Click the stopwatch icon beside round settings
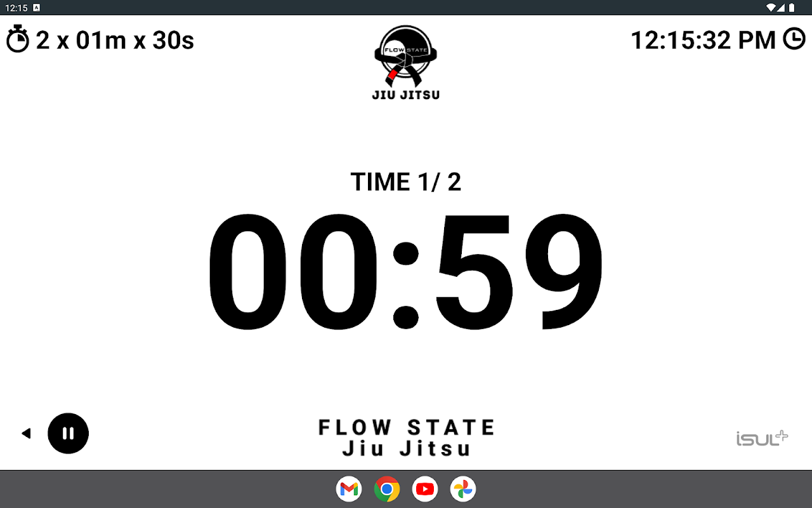This screenshot has height=508, width=812. [x=18, y=39]
